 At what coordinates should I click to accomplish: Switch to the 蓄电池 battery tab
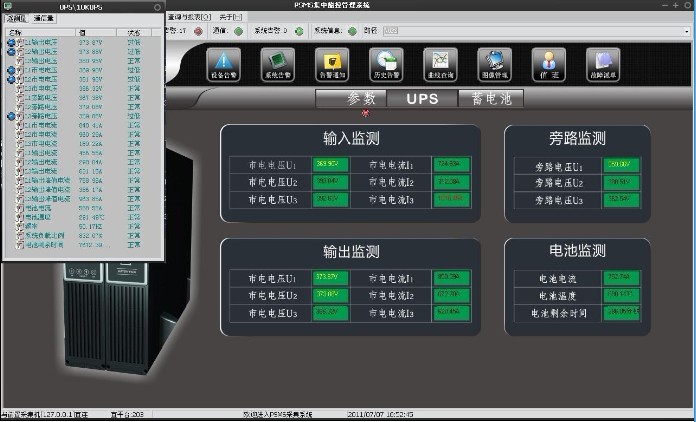tap(491, 99)
